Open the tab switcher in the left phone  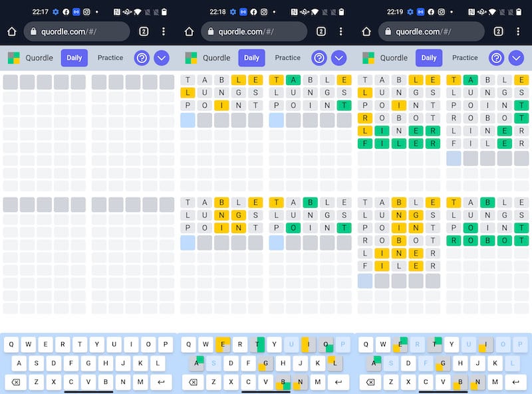point(144,31)
